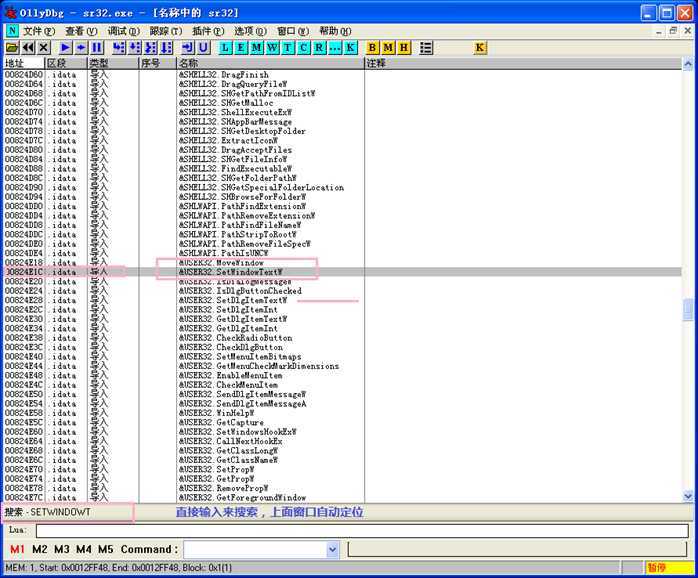Click into the Lua input field
This screenshot has height=578, width=698.
(x=362, y=531)
